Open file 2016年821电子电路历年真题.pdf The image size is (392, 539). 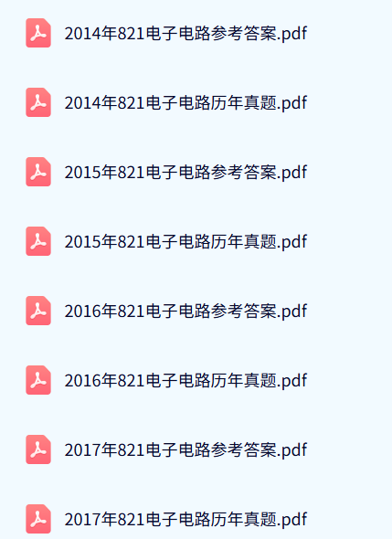tap(185, 381)
